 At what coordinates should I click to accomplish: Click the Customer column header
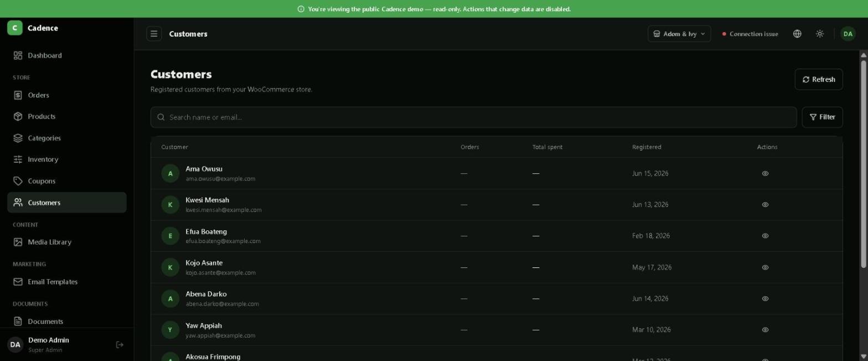pyautogui.click(x=174, y=147)
